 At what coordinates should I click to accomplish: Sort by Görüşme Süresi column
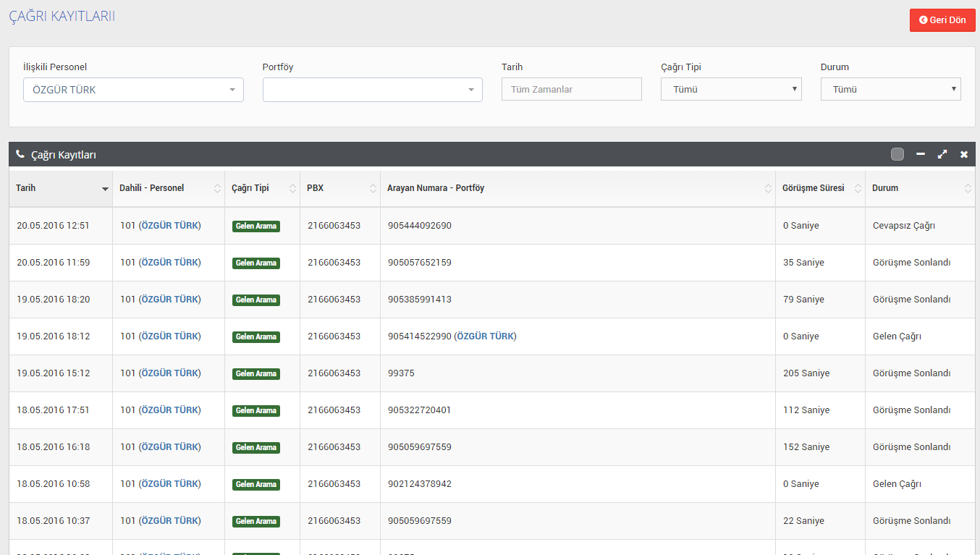coord(820,188)
